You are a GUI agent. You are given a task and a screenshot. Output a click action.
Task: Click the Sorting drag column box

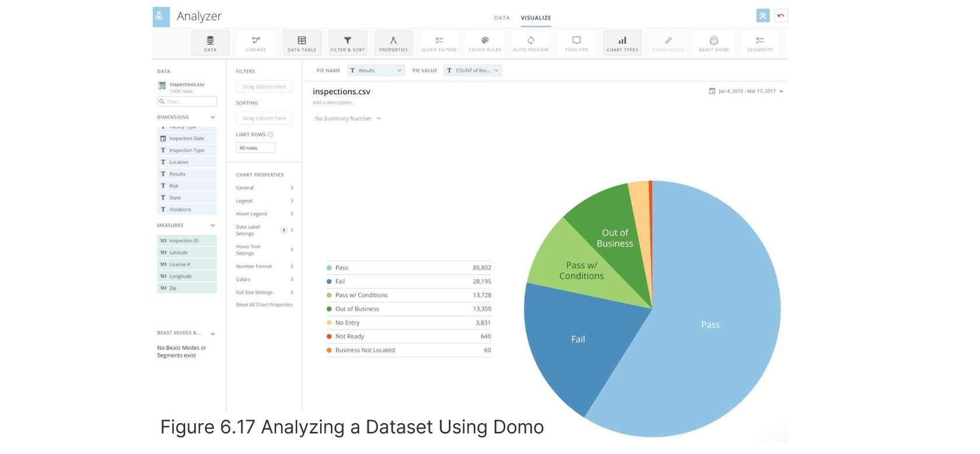(x=264, y=118)
